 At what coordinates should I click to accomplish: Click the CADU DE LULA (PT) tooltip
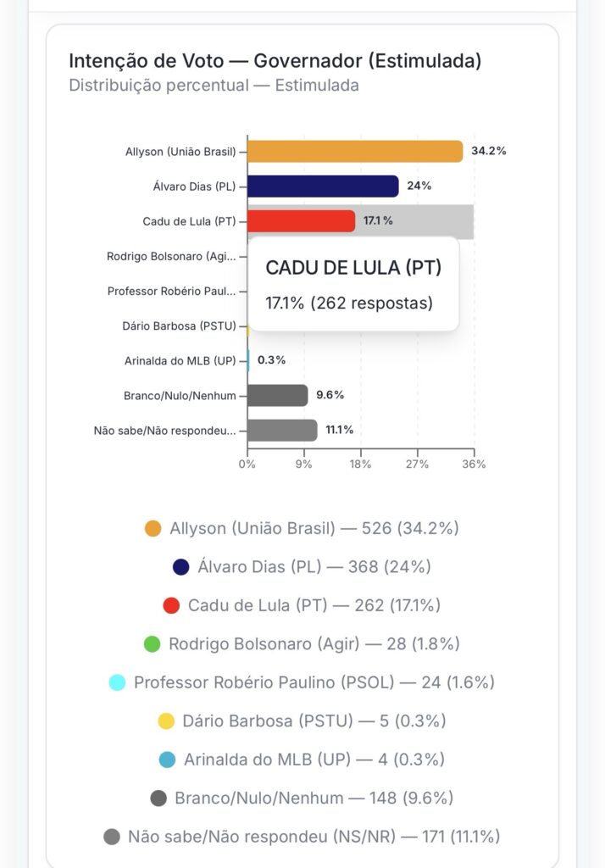pyautogui.click(x=353, y=285)
